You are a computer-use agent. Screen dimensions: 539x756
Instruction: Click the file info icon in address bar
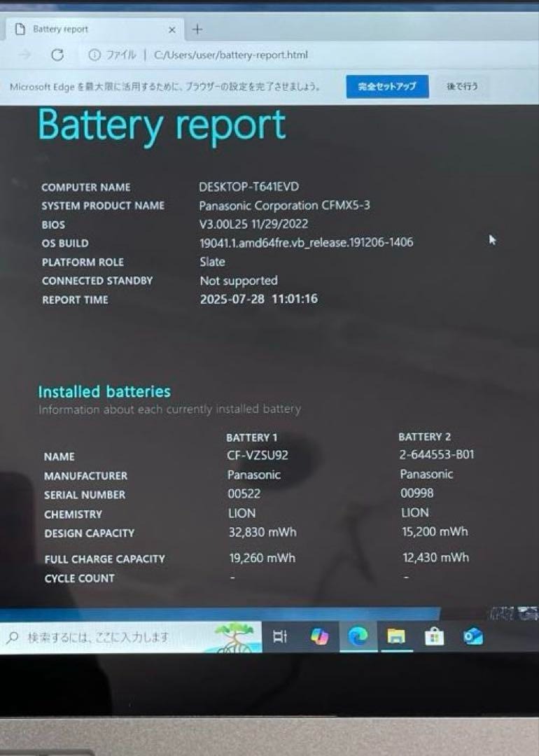(94, 55)
